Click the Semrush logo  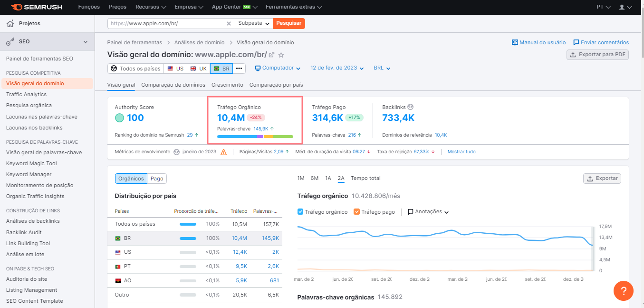[x=37, y=7]
